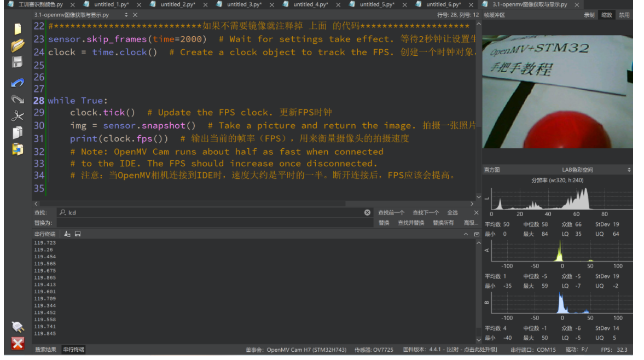Close the untitled_3.py tab
Viewport: 644px width, 360px height.
(271, 5)
